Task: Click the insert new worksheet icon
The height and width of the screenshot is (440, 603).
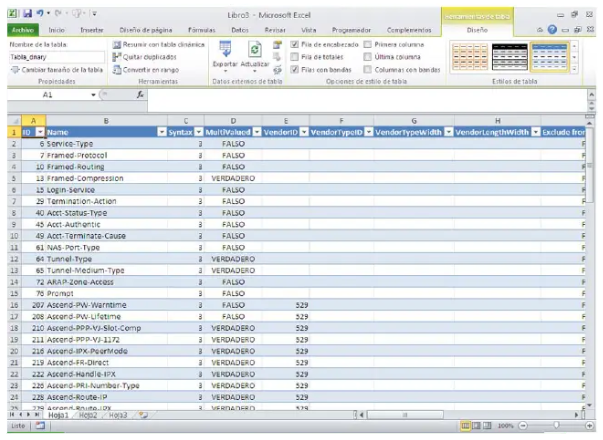Action: tap(143, 415)
